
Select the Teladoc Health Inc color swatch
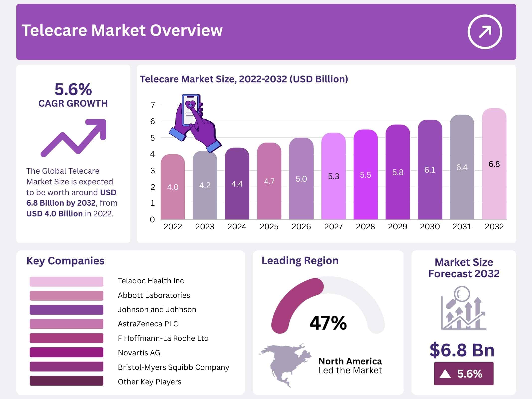point(66,281)
